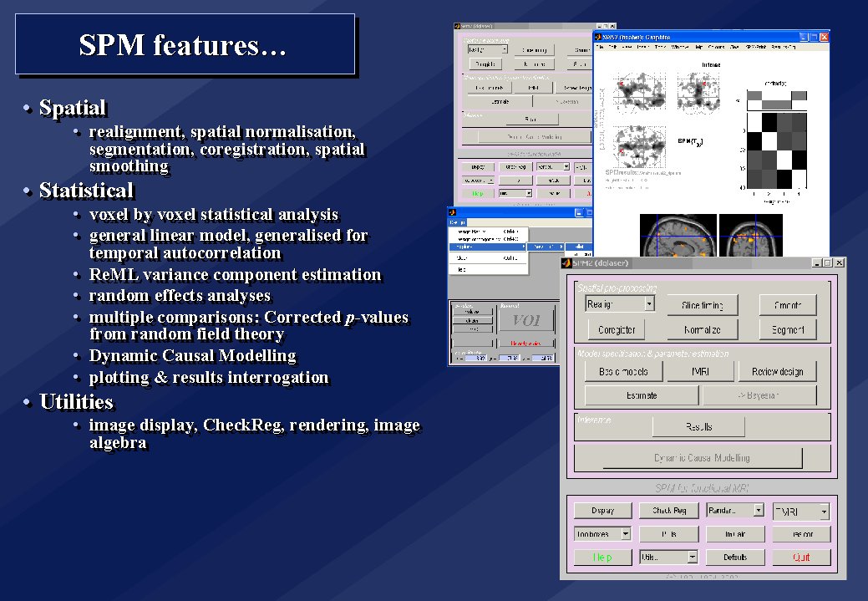The image size is (868, 601).
Task: Close the SPM Graphics window
Action: (824, 37)
